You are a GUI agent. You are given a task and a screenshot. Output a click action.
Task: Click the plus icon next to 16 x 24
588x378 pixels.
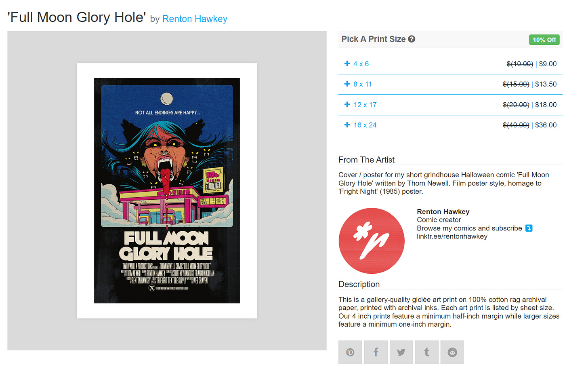coord(347,125)
